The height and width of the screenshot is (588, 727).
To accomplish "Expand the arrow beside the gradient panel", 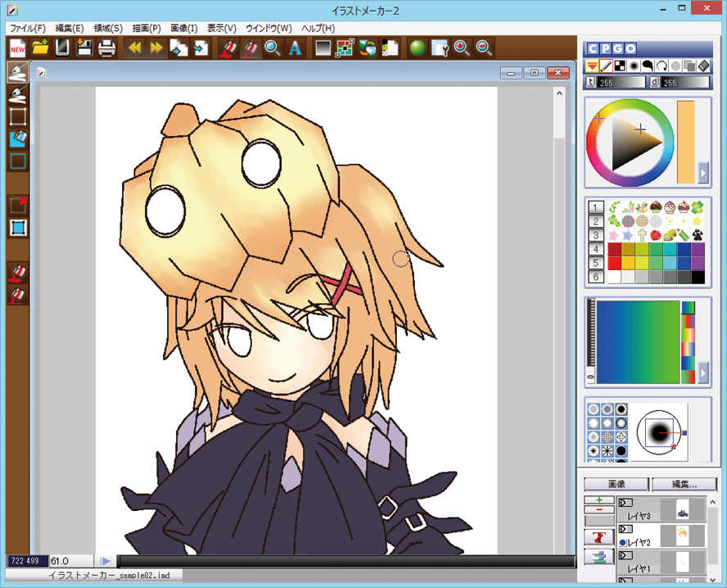I will click(702, 373).
